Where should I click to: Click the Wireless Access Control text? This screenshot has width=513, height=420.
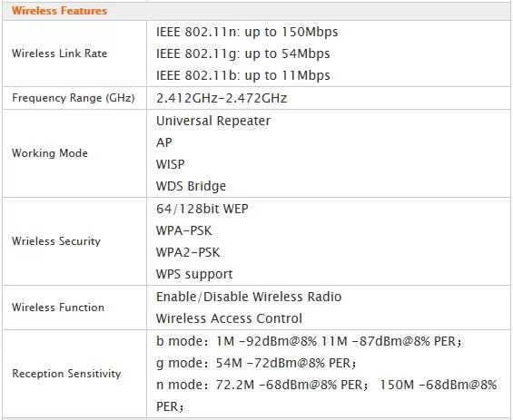pos(229,318)
